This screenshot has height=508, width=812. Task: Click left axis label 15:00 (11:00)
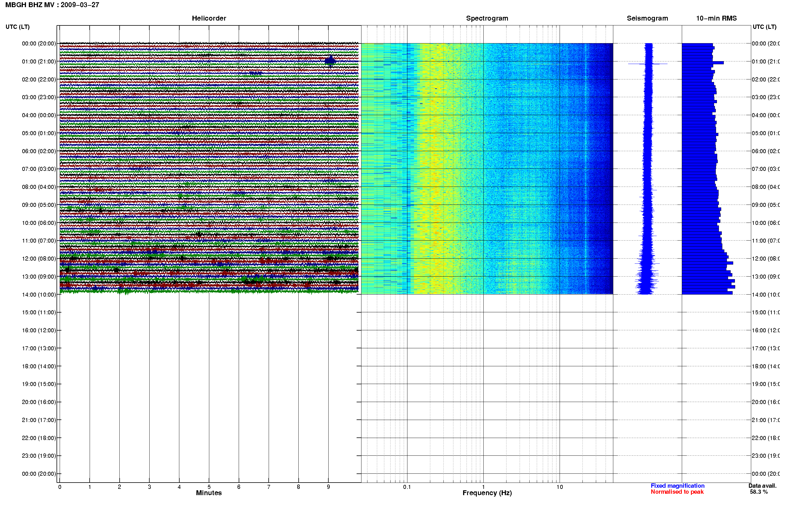(x=39, y=313)
